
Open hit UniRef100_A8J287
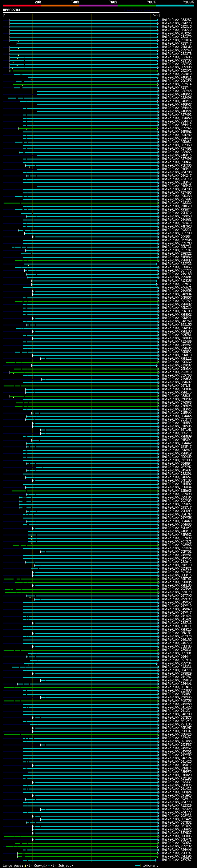[177, 20]
